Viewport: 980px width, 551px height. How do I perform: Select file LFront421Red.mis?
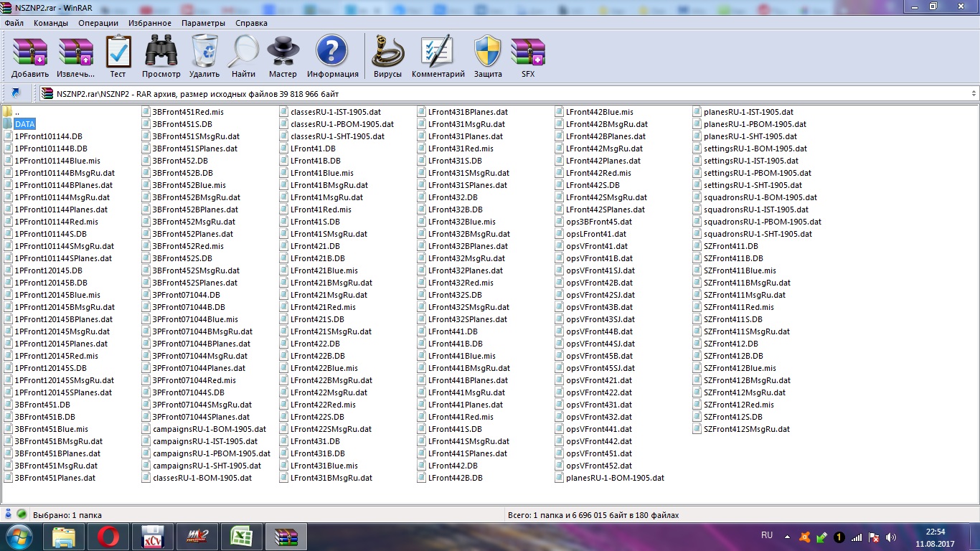point(318,307)
